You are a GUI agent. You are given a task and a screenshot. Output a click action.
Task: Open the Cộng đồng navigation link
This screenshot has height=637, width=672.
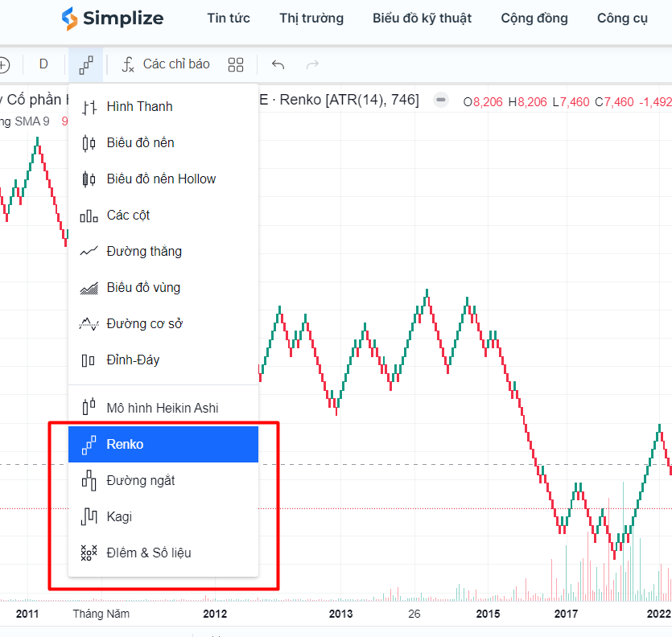tap(534, 18)
